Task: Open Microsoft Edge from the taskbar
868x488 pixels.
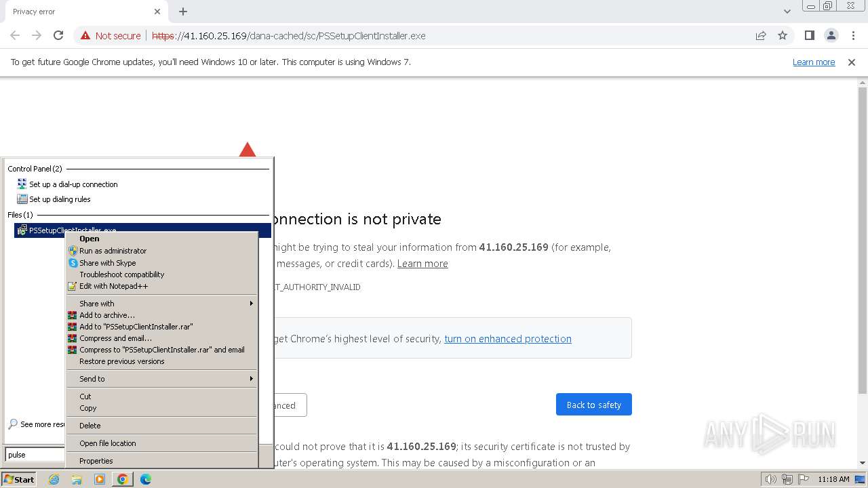Action: pyautogui.click(x=145, y=479)
